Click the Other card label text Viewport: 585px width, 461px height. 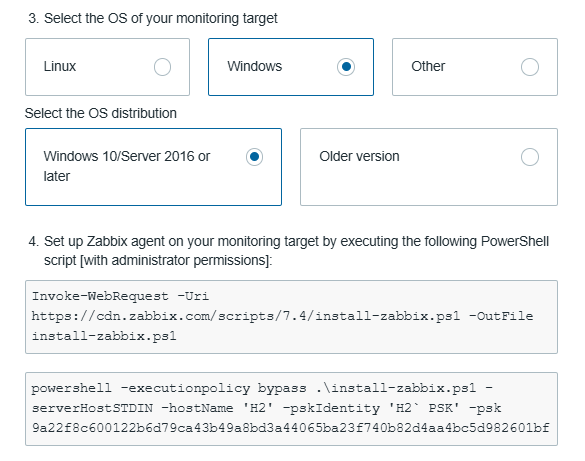click(428, 66)
